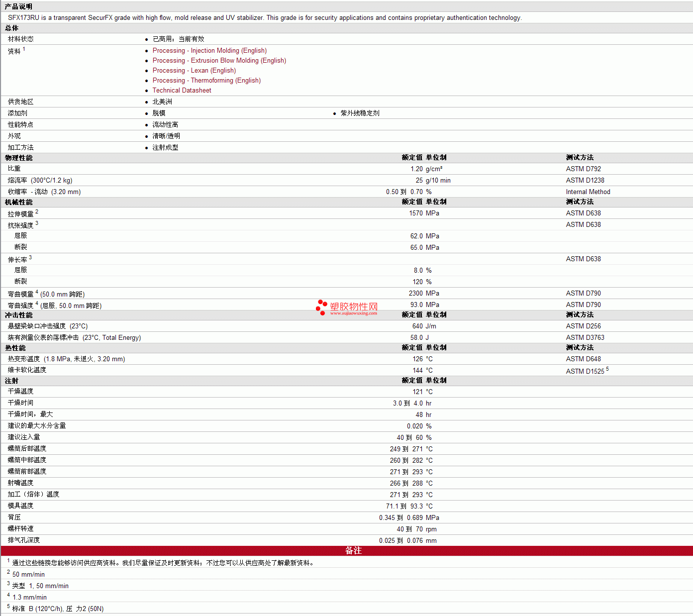693x616 pixels.
Task: Select the 脱模 additive value
Action: pos(159,113)
